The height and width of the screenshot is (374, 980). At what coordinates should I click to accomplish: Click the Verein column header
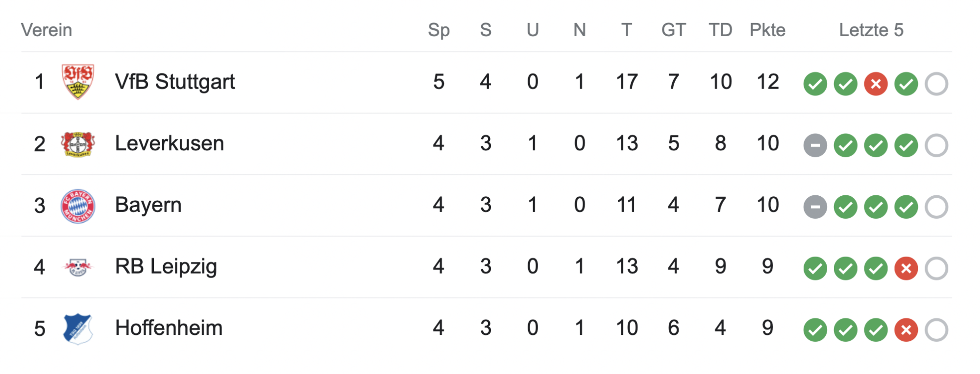click(x=47, y=30)
